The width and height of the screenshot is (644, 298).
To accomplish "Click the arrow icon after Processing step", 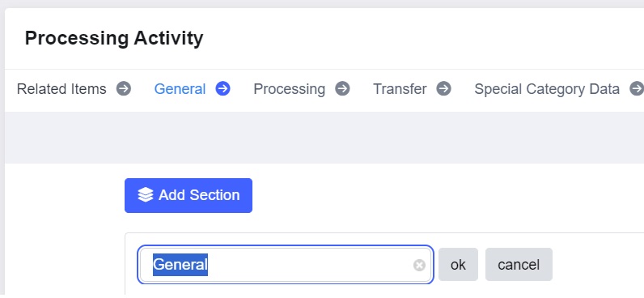I will tap(342, 89).
